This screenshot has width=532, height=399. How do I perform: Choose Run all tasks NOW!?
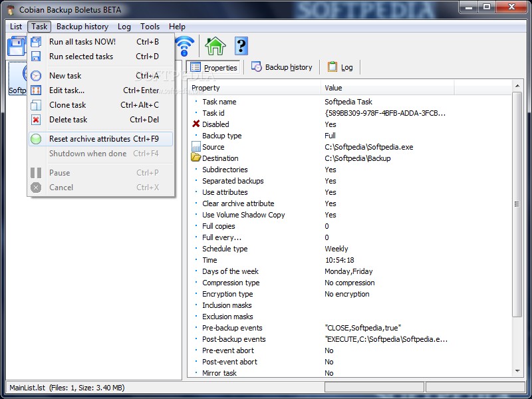(101, 42)
